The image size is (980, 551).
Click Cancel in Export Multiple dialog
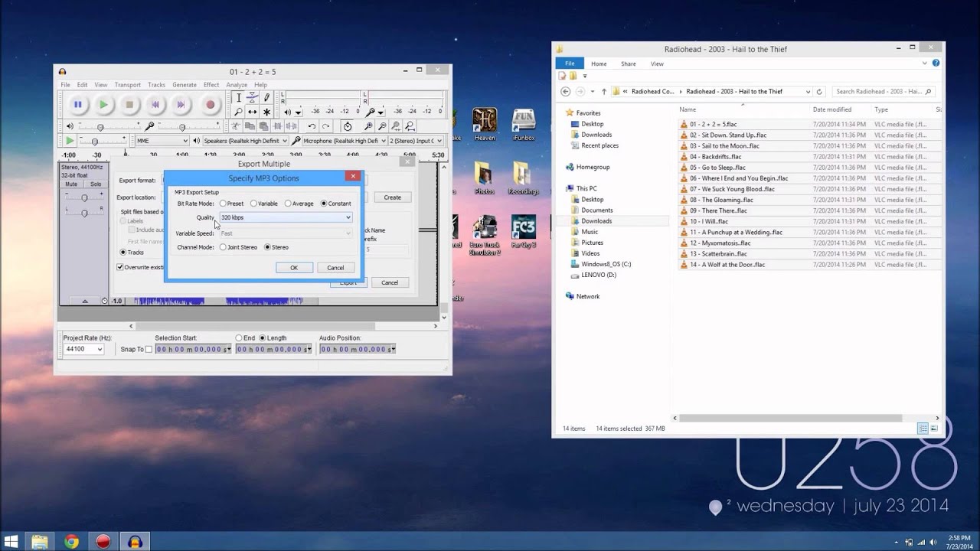pos(390,282)
